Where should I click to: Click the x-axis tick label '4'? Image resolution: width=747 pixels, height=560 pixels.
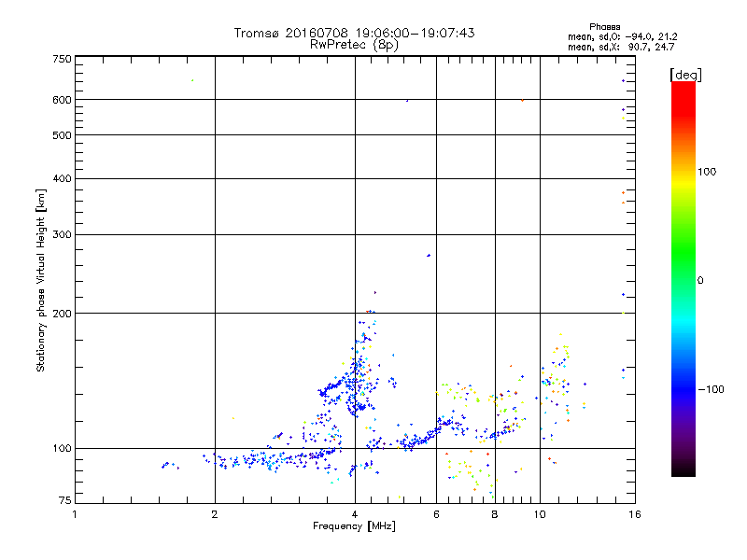355,514
